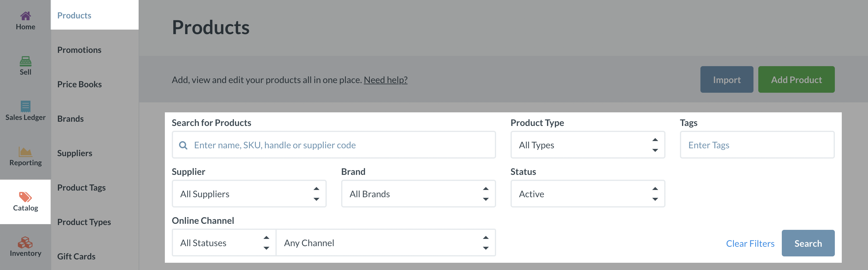The width and height of the screenshot is (868, 270).
Task: Open the Sell register icon
Action: [25, 61]
